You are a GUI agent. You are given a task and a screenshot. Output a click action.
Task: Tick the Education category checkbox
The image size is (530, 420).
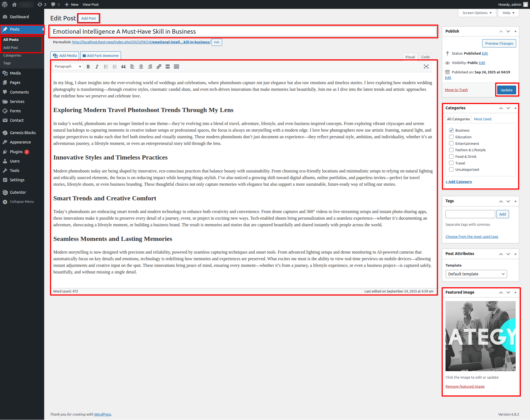(451, 137)
